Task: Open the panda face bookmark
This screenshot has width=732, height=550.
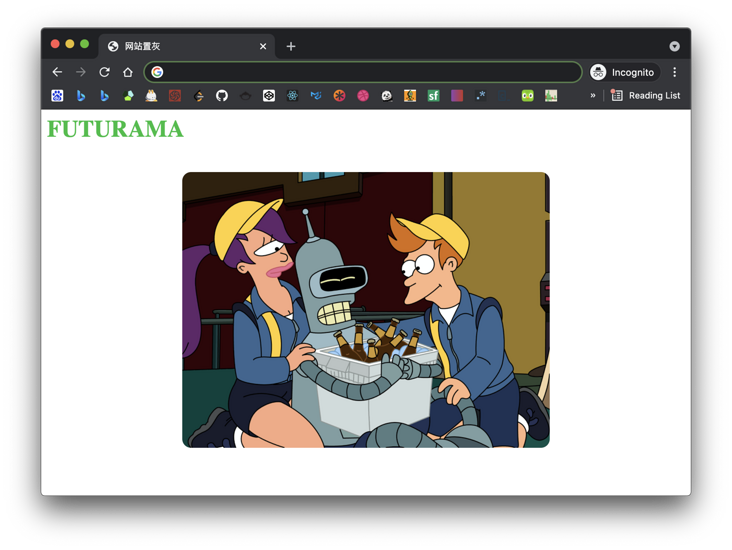Action: click(x=387, y=96)
